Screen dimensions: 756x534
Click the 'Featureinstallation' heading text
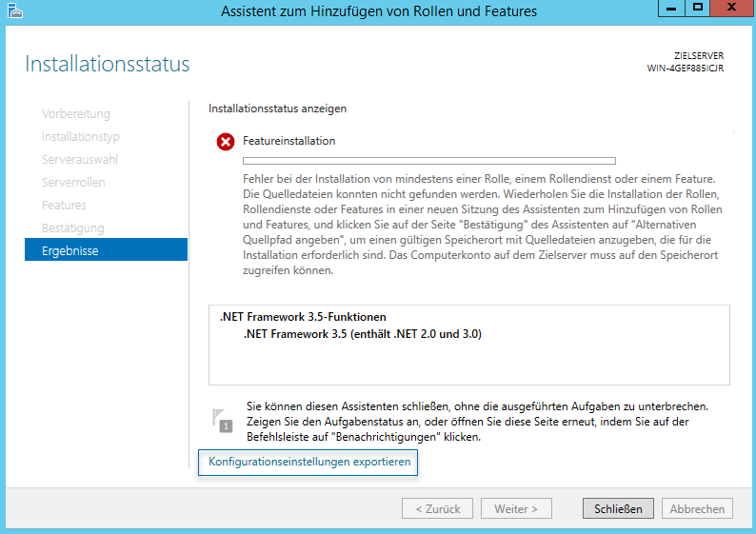(x=288, y=141)
